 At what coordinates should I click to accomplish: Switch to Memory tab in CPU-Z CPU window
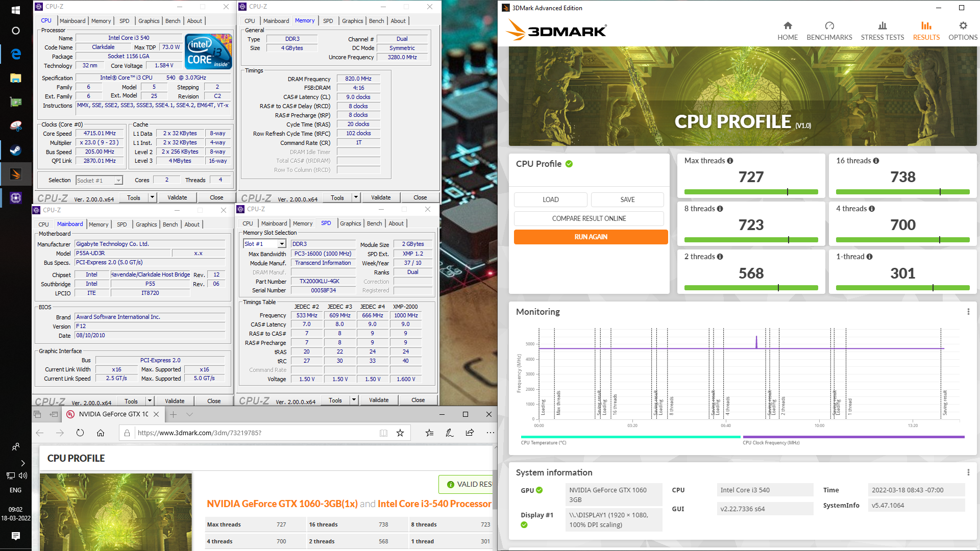pos(101,21)
